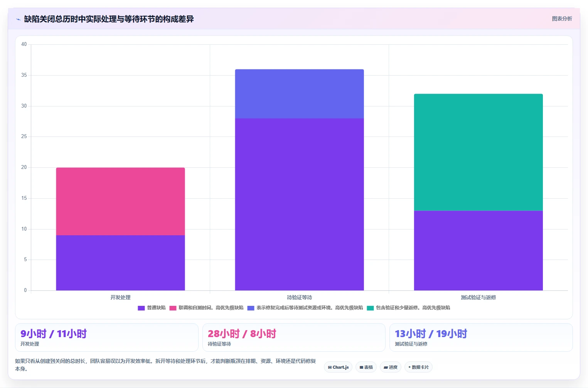Click the blue 表示修复完成后等待测试资源或环境 legend swatch
588x388 pixels.
[x=251, y=308]
